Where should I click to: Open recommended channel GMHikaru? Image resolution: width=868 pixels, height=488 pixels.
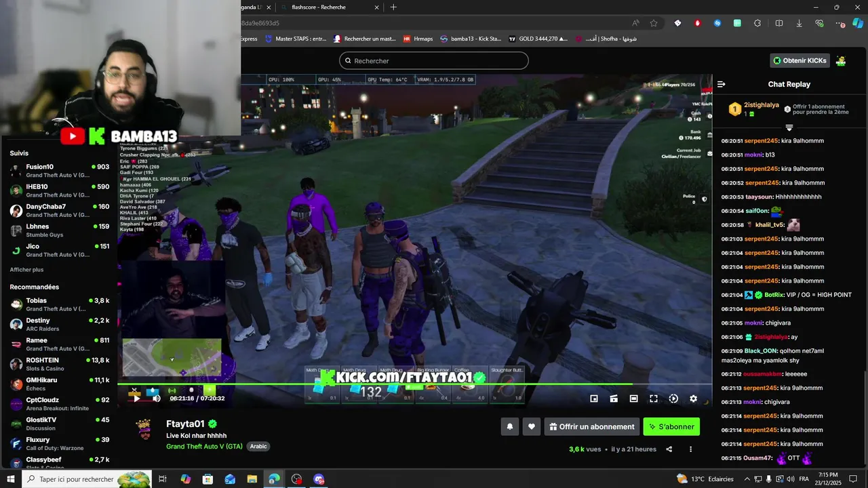(60, 384)
